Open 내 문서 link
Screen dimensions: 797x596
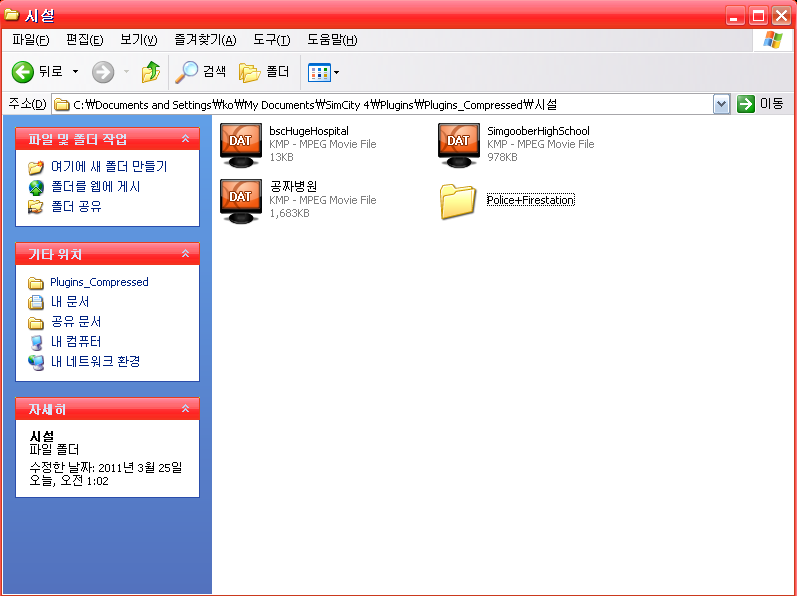point(70,302)
